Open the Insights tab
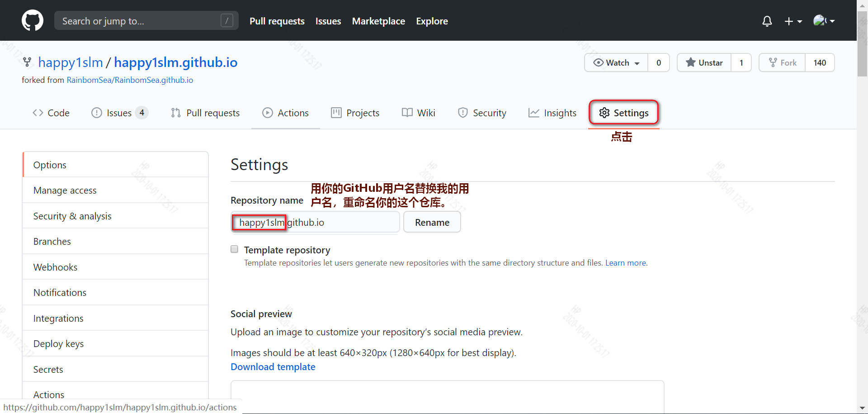 [x=552, y=113]
